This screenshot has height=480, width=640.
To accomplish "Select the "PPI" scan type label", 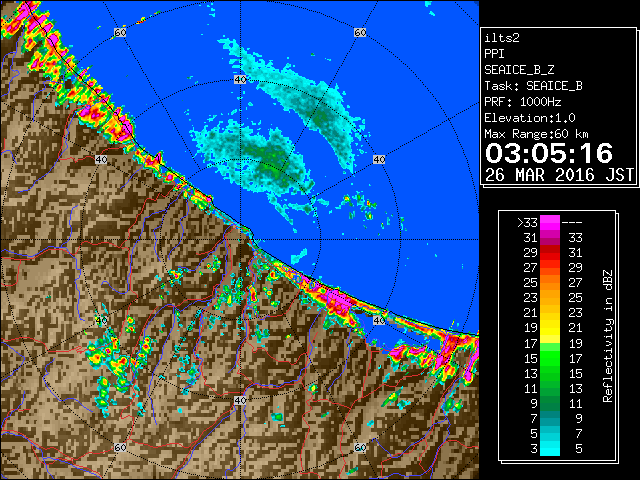I will 494,54.
